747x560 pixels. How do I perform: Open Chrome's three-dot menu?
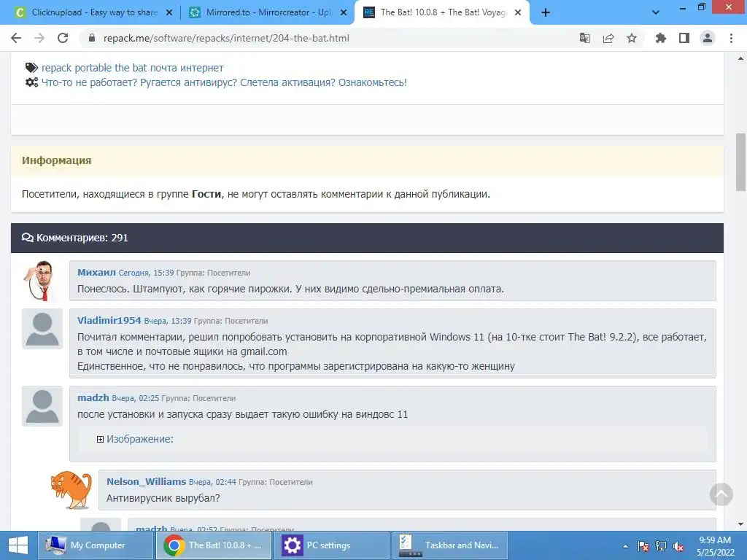point(731,38)
